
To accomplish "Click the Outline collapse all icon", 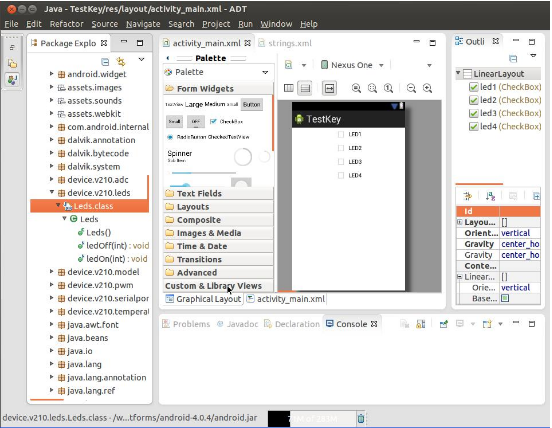I will click(513, 59).
